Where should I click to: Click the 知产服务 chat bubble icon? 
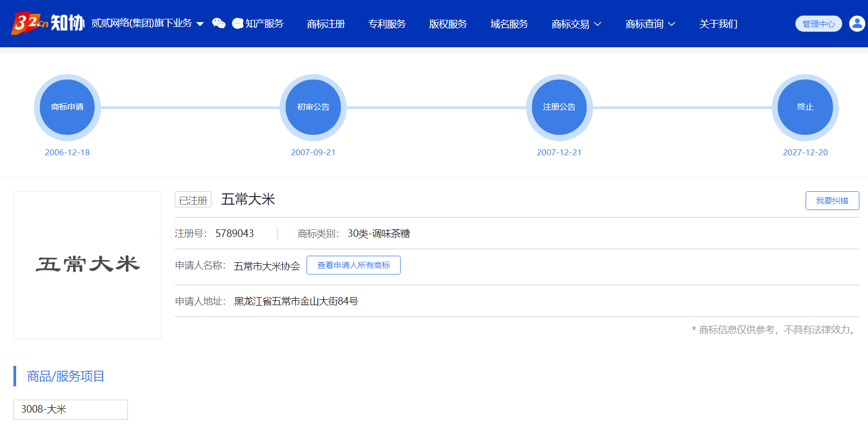pyautogui.click(x=238, y=24)
